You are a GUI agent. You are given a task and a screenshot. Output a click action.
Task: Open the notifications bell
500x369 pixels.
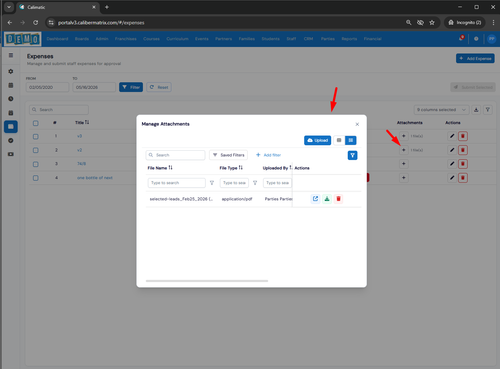click(461, 39)
